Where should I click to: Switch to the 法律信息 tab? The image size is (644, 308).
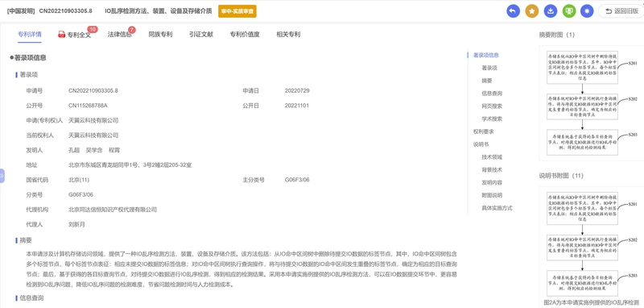click(x=119, y=35)
